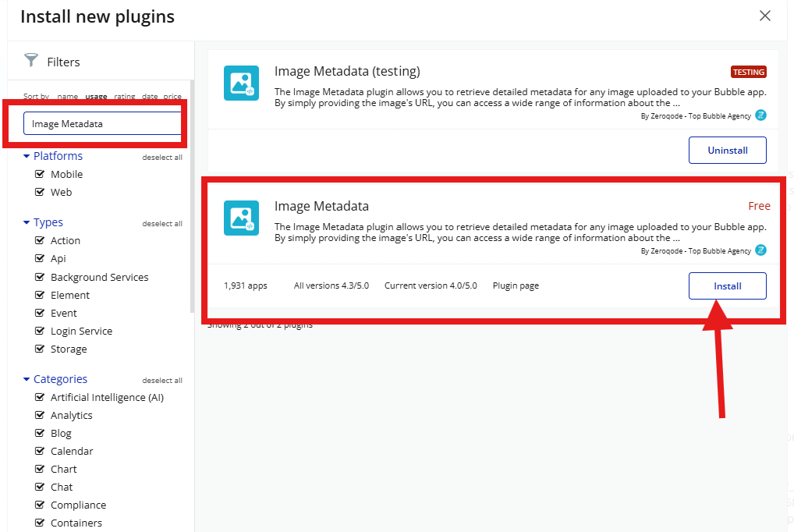The width and height of the screenshot is (794, 532).
Task: Uncheck the Web platform checkbox
Action: (x=40, y=192)
